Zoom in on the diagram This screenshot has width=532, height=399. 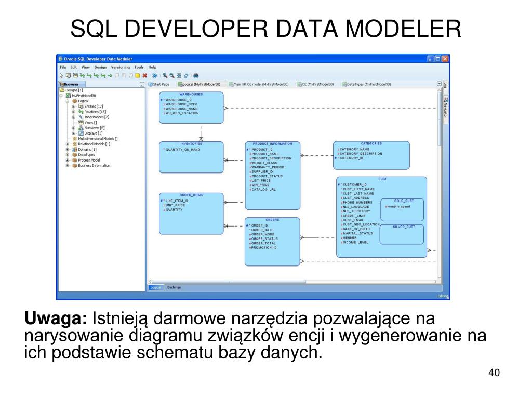pos(165,76)
